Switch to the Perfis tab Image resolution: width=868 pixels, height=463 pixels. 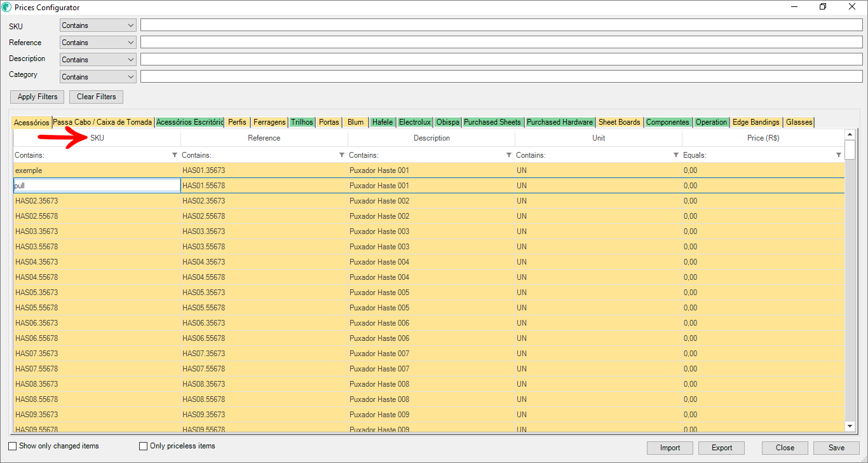tap(237, 122)
